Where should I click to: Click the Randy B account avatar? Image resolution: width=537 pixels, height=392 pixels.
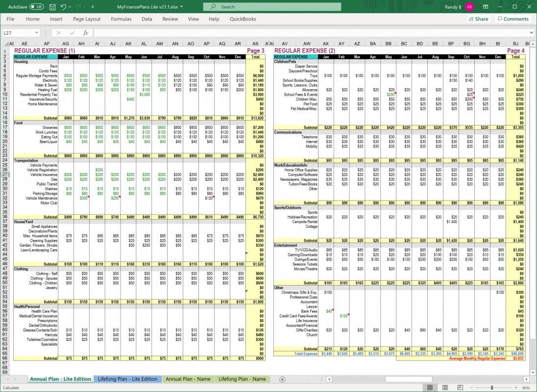tap(471, 6)
